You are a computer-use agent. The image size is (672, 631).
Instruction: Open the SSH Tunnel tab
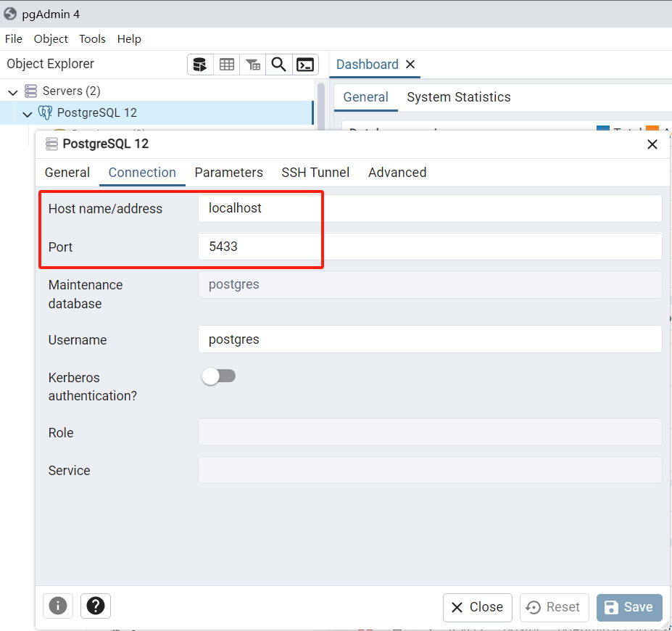click(315, 173)
